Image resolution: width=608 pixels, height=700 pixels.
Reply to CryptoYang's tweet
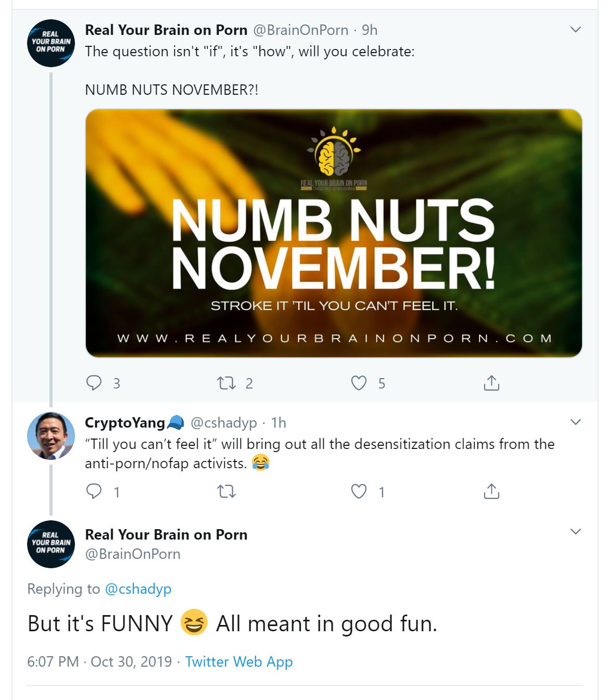(94, 492)
